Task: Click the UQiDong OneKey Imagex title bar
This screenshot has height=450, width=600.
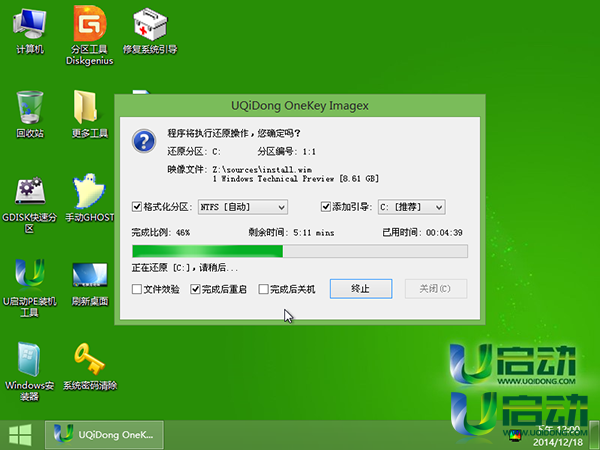Action: pyautogui.click(x=300, y=106)
